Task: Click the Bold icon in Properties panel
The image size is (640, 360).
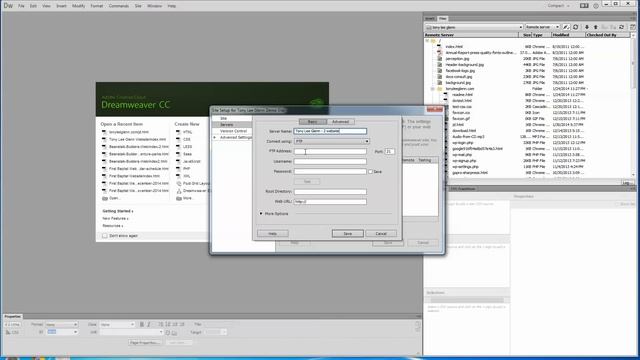Action: (x=142, y=324)
